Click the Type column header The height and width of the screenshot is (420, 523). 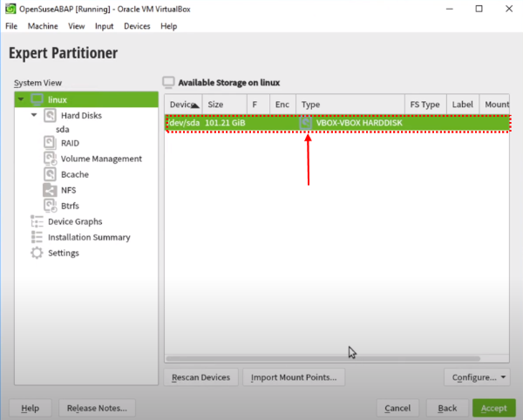(350, 105)
